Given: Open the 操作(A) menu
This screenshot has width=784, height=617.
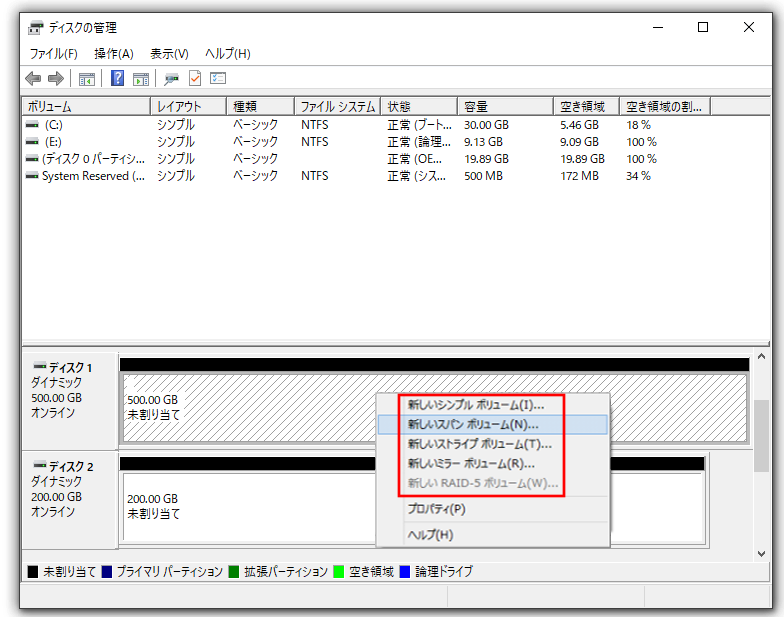Looking at the screenshot, I should (x=113, y=53).
